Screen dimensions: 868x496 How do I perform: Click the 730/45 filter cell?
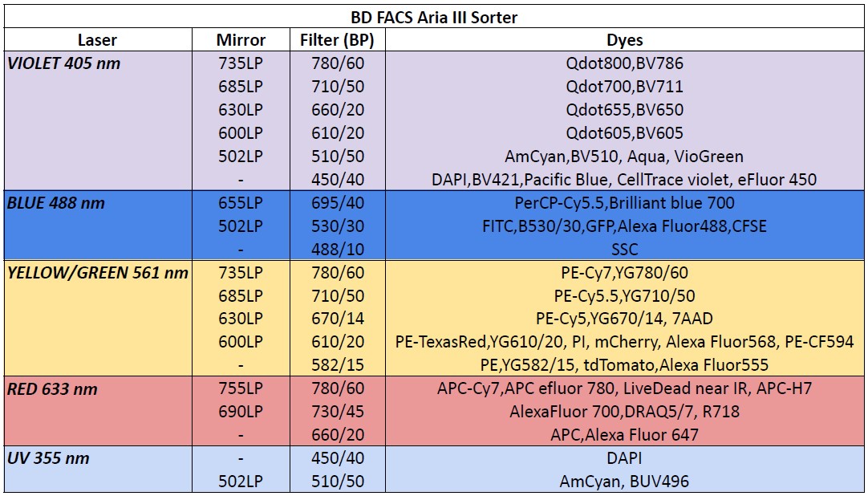tap(338, 412)
